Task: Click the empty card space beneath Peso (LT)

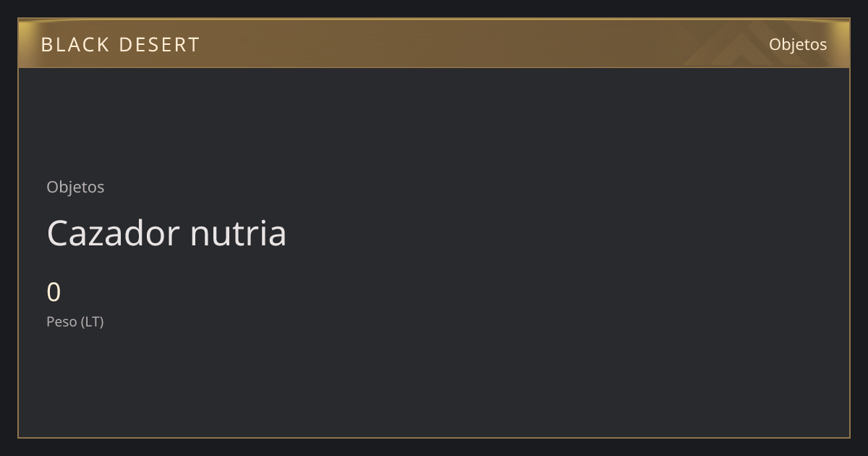Action: pyautogui.click(x=217, y=384)
